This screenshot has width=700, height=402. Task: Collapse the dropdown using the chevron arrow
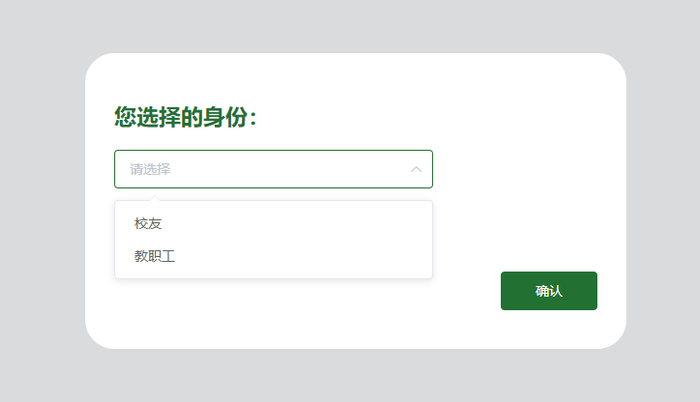(x=416, y=169)
